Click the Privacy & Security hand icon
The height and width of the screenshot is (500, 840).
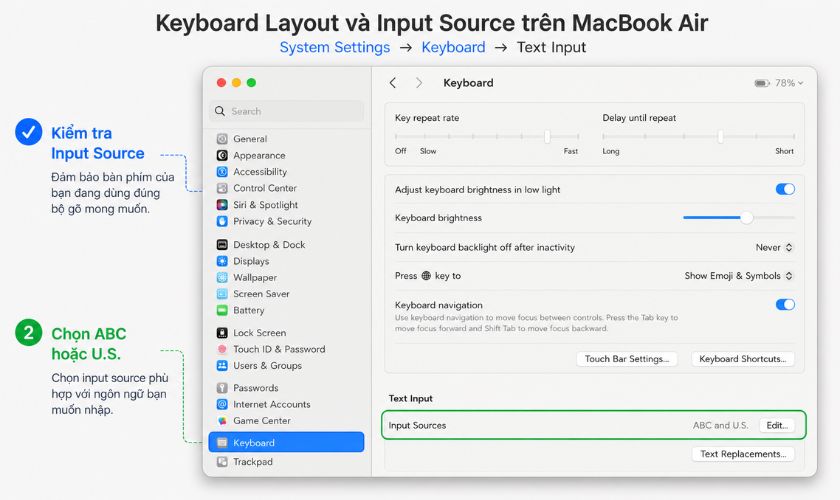click(222, 221)
